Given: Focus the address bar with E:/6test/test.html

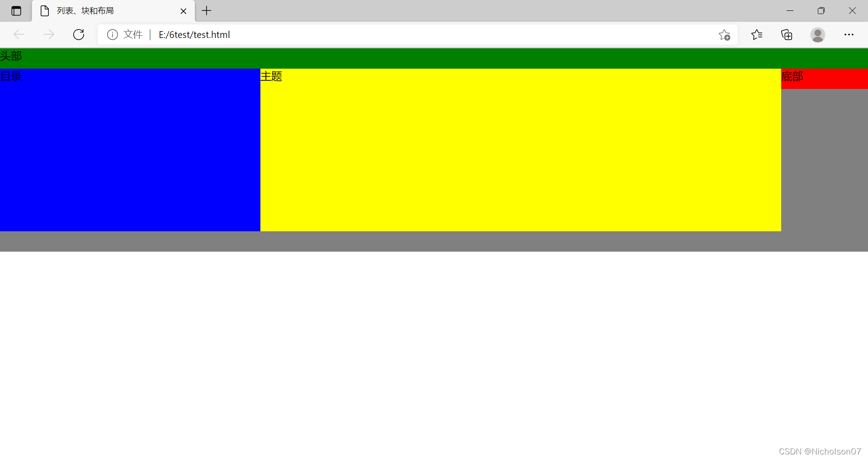Looking at the screenshot, I should coord(418,34).
